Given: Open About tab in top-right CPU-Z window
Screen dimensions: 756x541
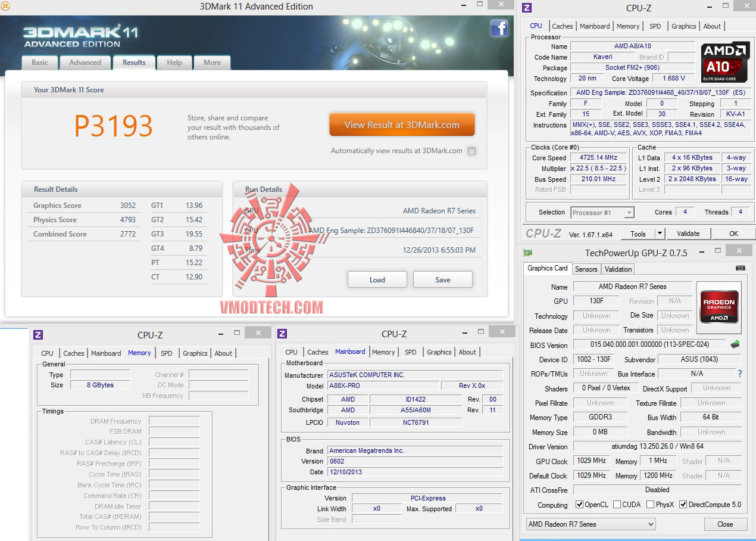Looking at the screenshot, I should (712, 26).
